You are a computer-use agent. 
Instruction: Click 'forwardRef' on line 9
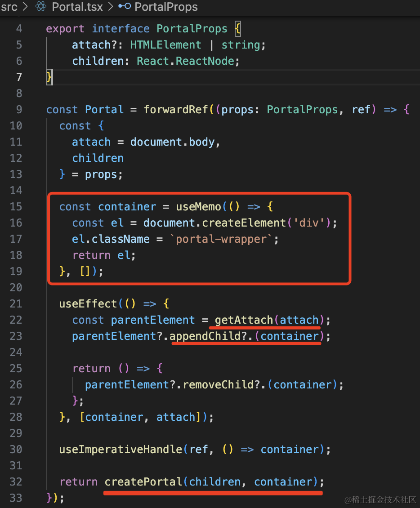[x=176, y=110]
